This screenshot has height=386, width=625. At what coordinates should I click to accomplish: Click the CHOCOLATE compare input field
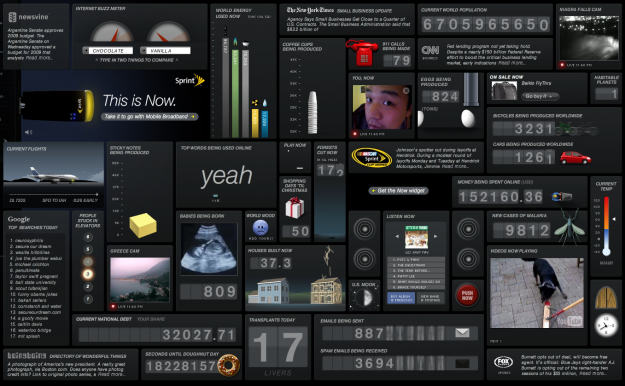coord(111,51)
